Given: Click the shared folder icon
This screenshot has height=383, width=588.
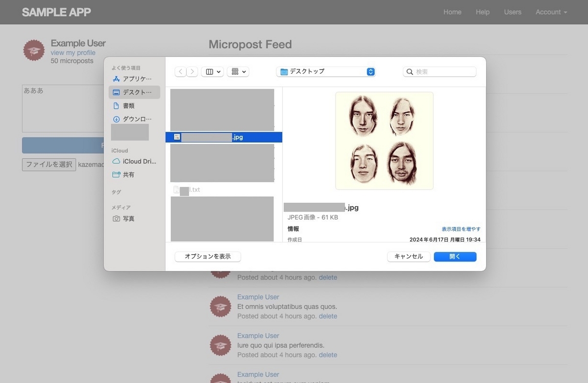Looking at the screenshot, I should pos(116,174).
